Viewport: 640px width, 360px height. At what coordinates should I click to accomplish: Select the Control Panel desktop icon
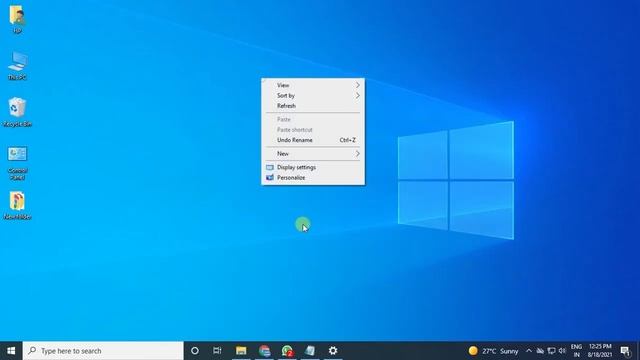(x=17, y=163)
